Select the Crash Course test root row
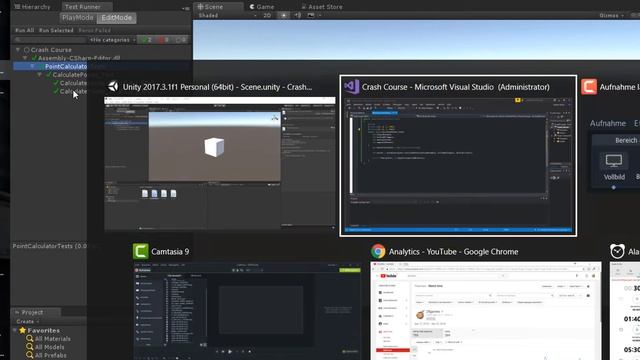The width and height of the screenshot is (640, 360). coord(51,49)
